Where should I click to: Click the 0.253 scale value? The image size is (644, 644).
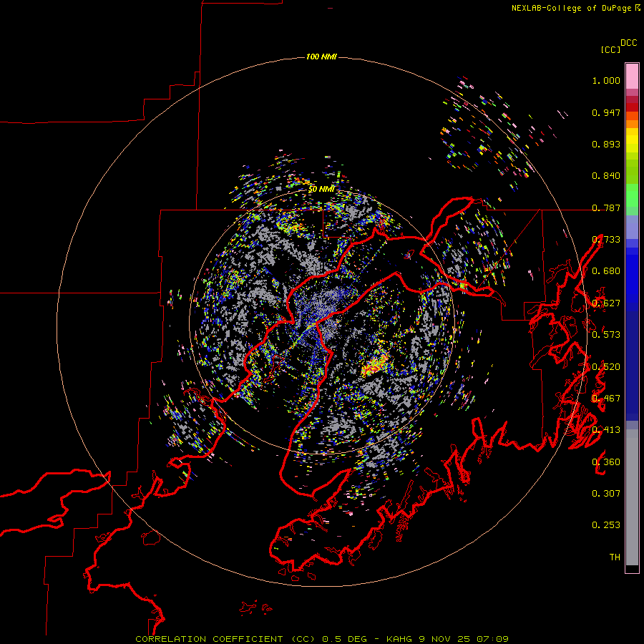(606, 525)
